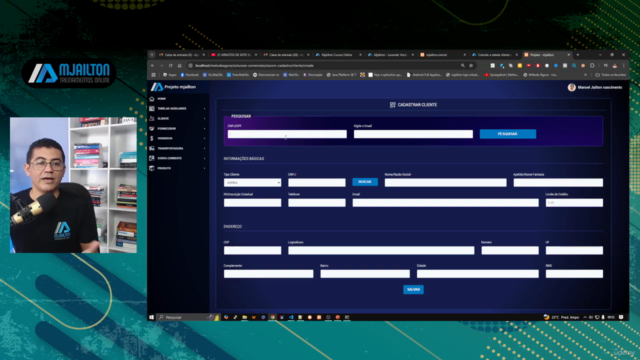
Task: Click the Buscar button beside CNPJ
Action: (365, 182)
